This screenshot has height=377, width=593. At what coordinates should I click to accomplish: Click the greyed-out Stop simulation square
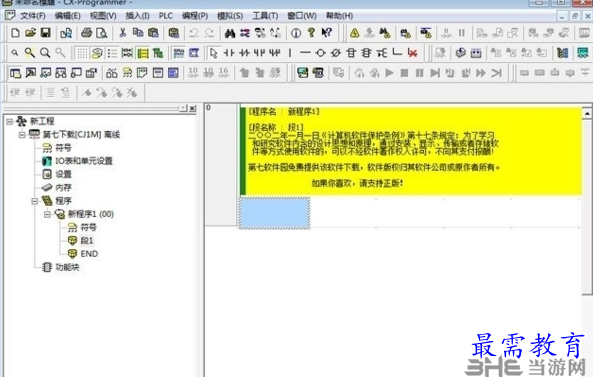click(x=404, y=73)
